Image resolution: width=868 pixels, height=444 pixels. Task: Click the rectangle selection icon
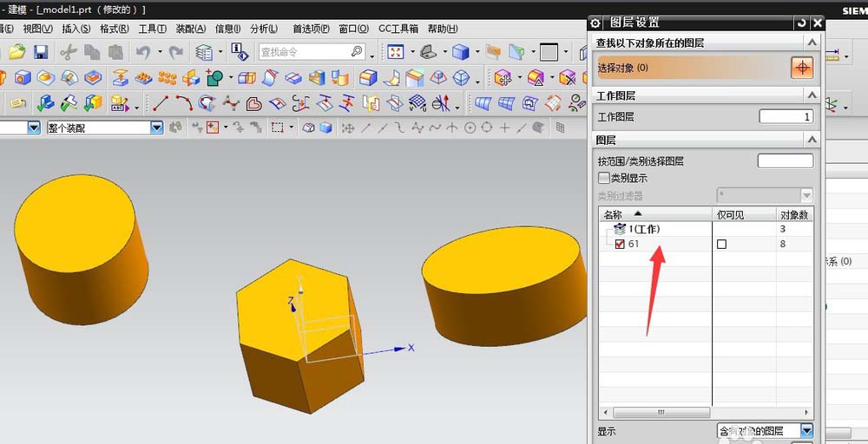(278, 127)
